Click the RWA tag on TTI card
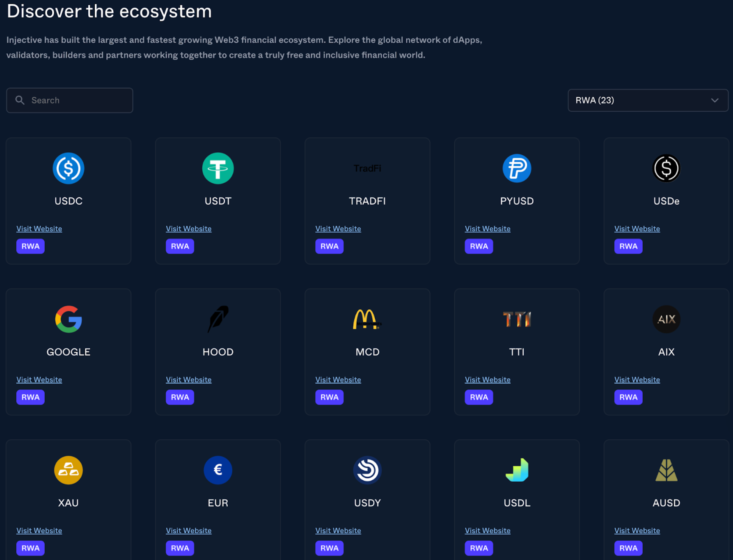733x560 pixels. tap(479, 397)
